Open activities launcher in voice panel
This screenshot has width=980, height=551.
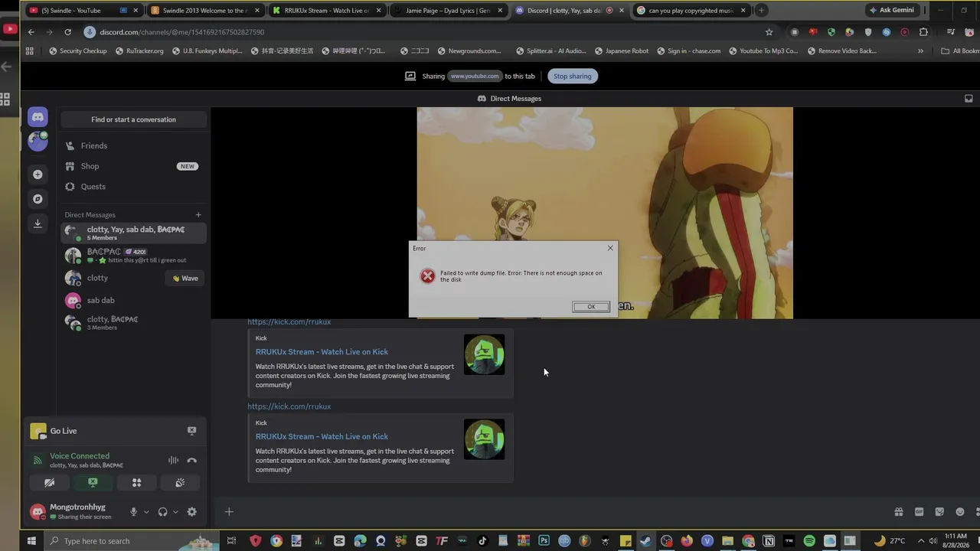(x=136, y=483)
